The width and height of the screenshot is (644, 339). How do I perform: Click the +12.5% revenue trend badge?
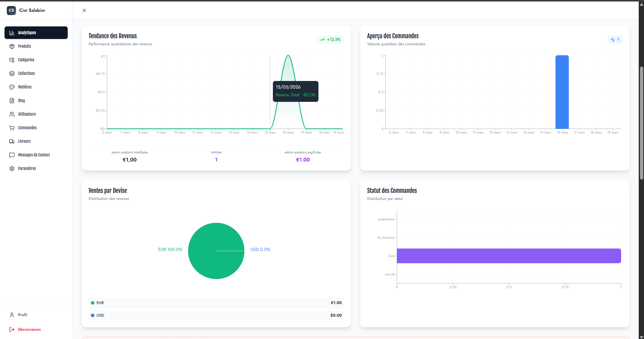330,39
